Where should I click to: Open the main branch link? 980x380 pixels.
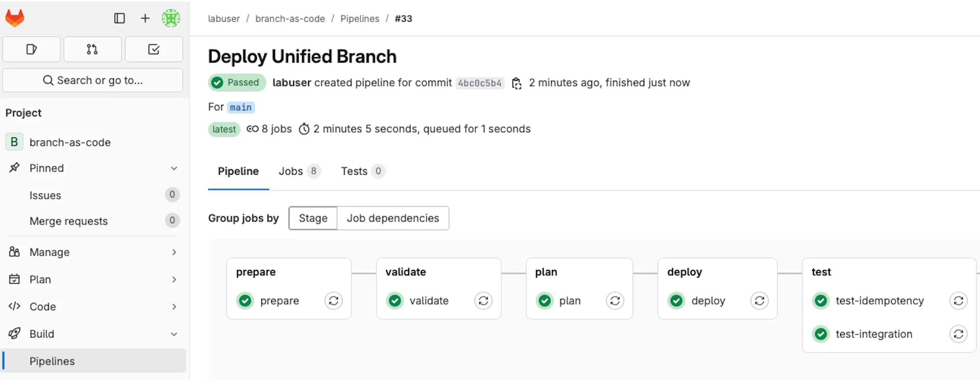click(x=241, y=107)
